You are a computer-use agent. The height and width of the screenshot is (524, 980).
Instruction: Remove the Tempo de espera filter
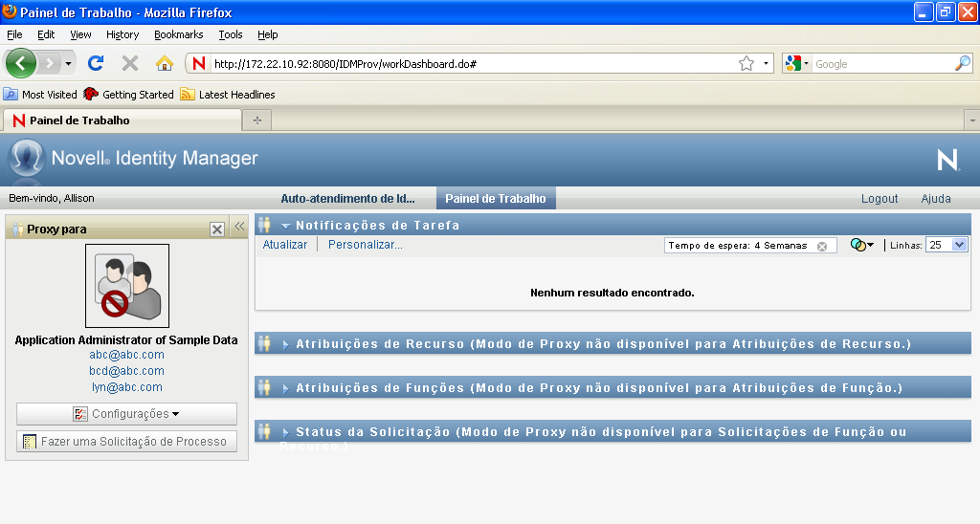(x=822, y=246)
